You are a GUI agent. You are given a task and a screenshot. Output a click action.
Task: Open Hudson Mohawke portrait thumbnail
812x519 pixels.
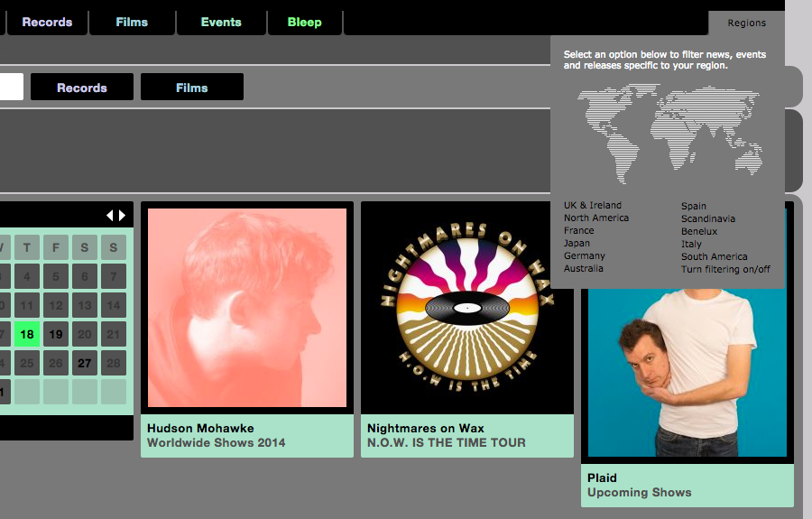click(x=247, y=308)
